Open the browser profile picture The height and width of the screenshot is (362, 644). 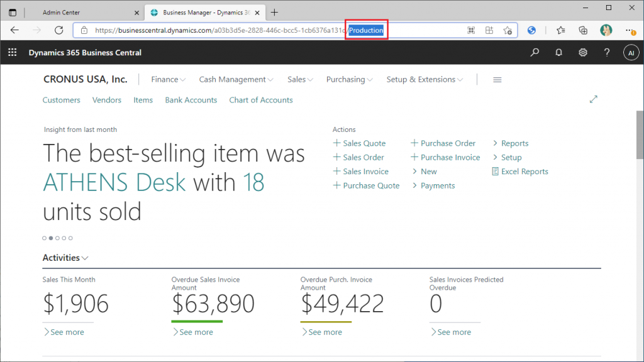point(606,30)
